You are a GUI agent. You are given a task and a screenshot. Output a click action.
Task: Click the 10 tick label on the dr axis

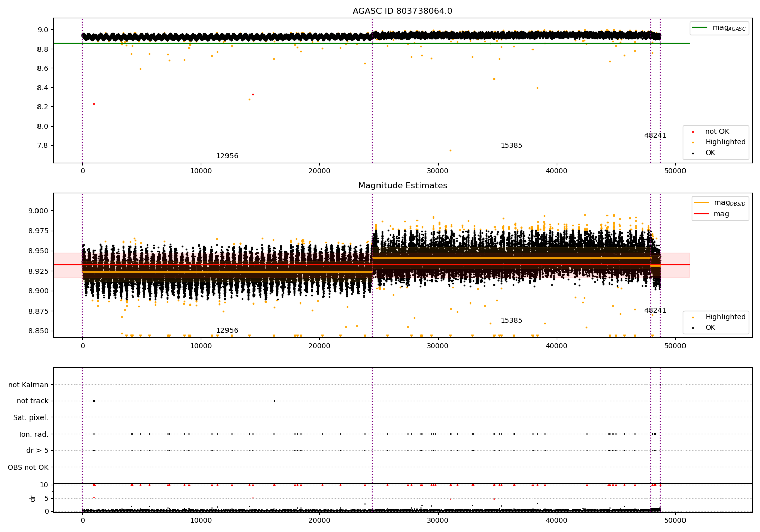(x=44, y=485)
